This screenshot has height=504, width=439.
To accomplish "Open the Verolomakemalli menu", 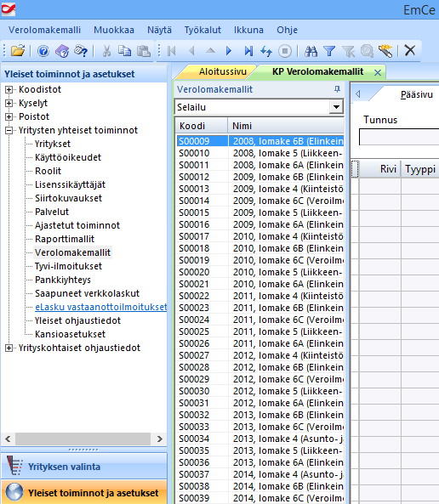I will [44, 30].
